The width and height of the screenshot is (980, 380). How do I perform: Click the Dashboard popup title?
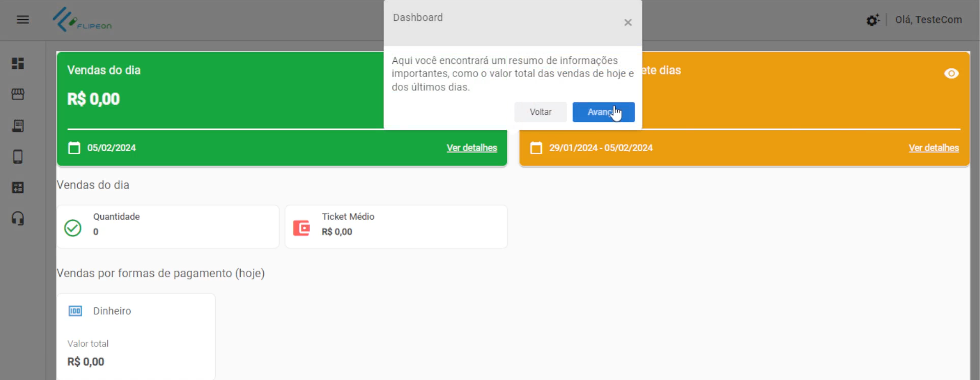tap(418, 17)
